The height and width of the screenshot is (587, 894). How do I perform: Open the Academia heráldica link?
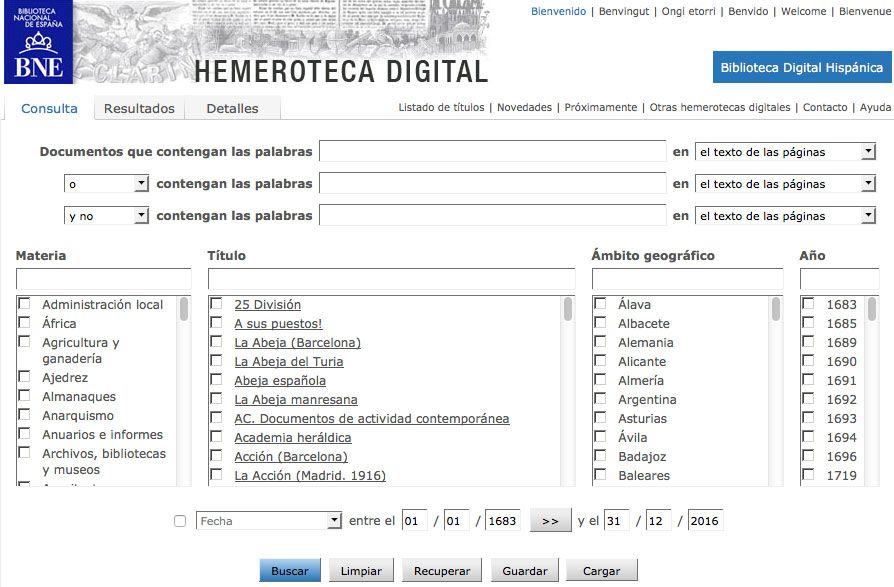[x=293, y=438]
